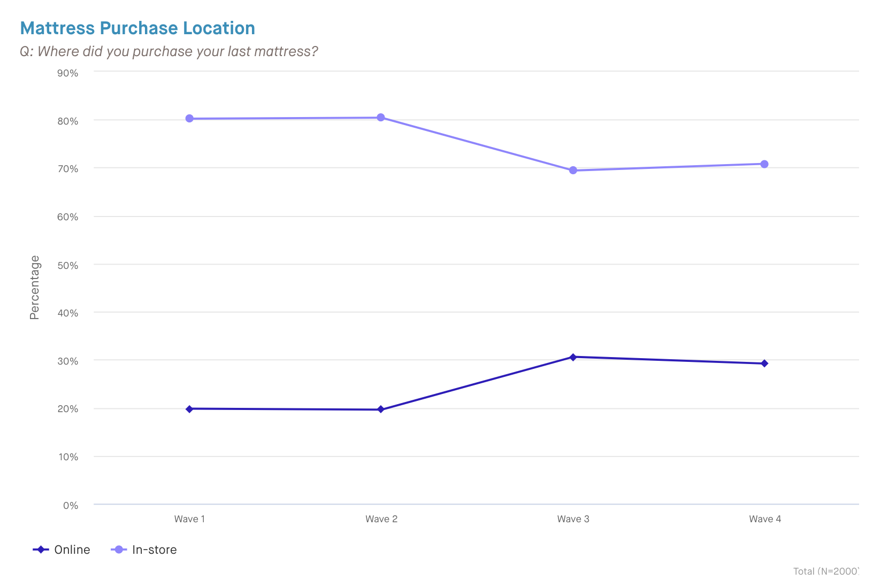Click the 90% y-axis tick label
Image resolution: width=873 pixels, height=588 pixels.
[x=68, y=73]
